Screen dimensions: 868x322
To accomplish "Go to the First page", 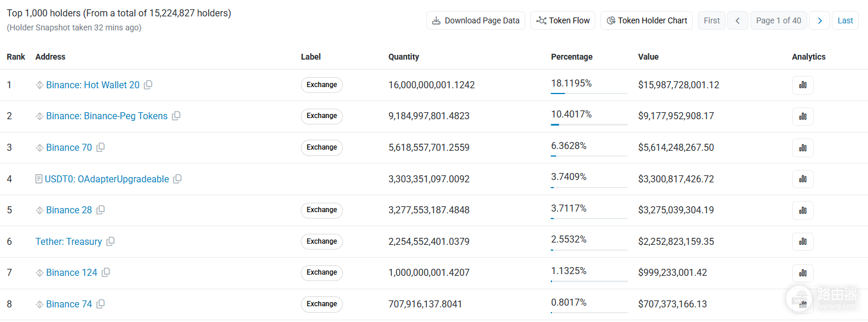I will coord(711,20).
